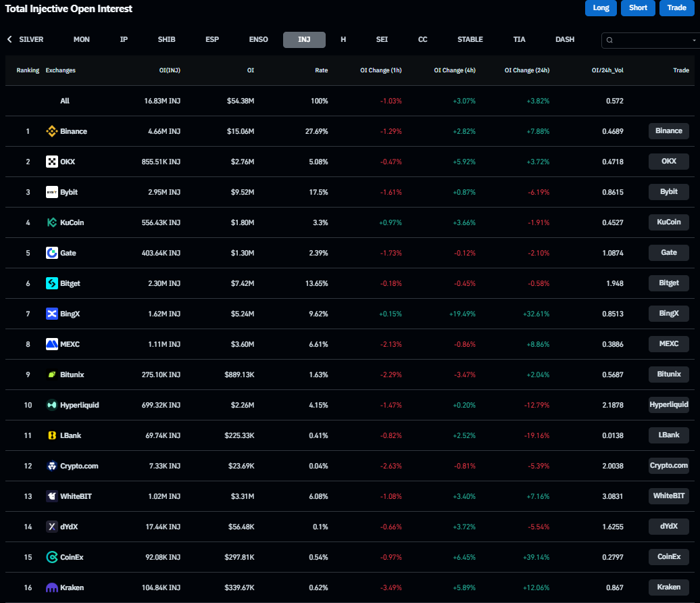The height and width of the screenshot is (603, 700).
Task: Click the Bybit exchange logo icon
Action: pos(52,192)
